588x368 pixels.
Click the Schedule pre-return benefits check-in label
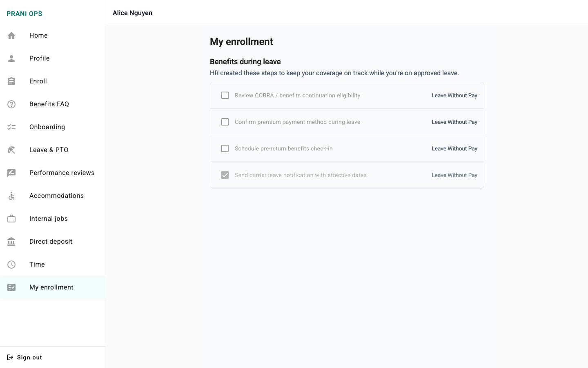[284, 148]
